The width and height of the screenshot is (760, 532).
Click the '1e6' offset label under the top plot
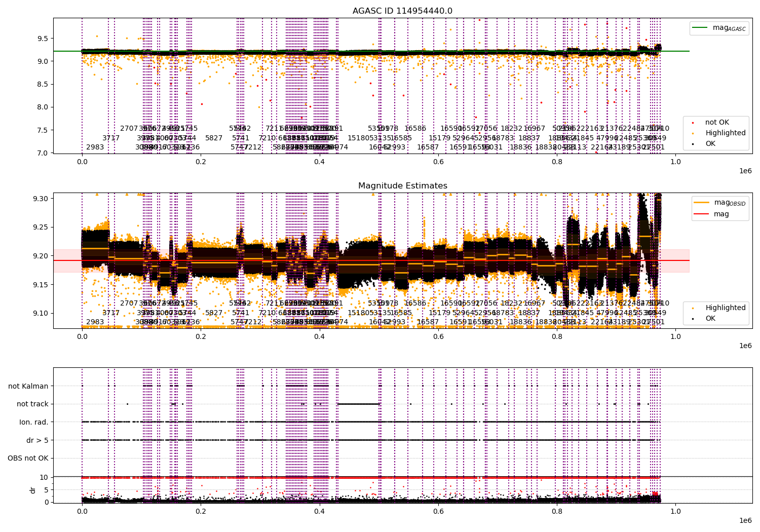pos(745,171)
